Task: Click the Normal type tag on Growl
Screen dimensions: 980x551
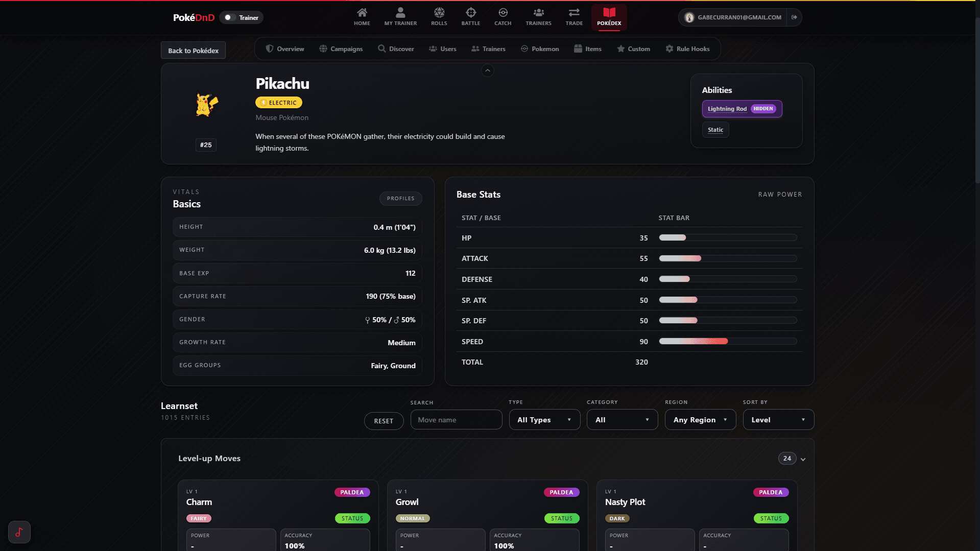Action: point(413,518)
